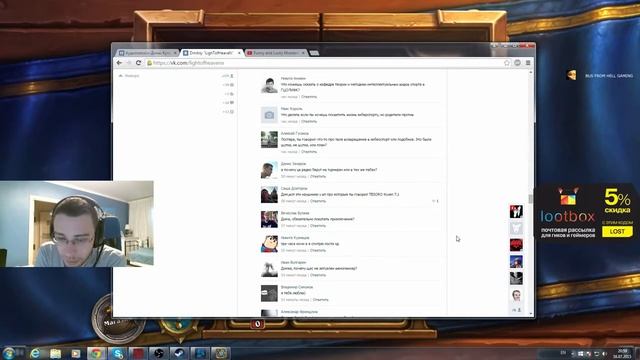
Task: Reply to the first comment via Ответить
Action: pos(309,97)
